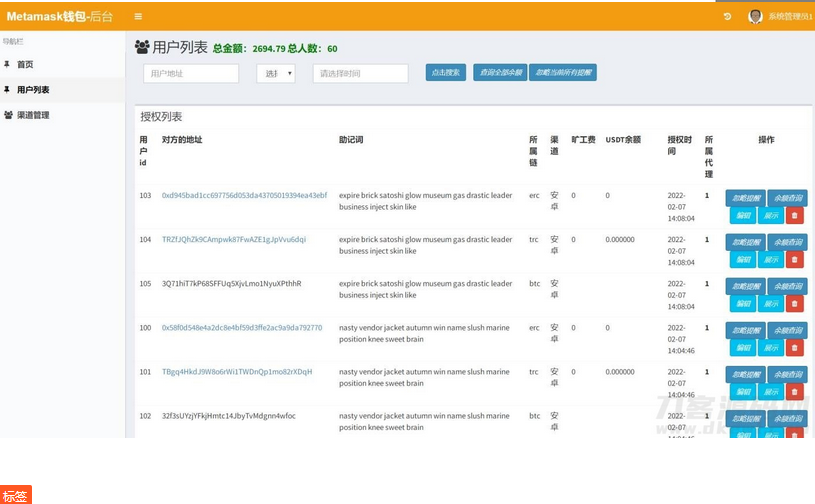Click 编辑 for user 103

[x=743, y=215]
